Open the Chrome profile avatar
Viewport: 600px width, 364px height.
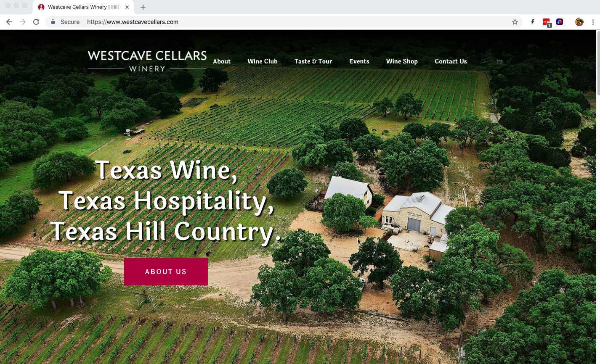pos(579,22)
